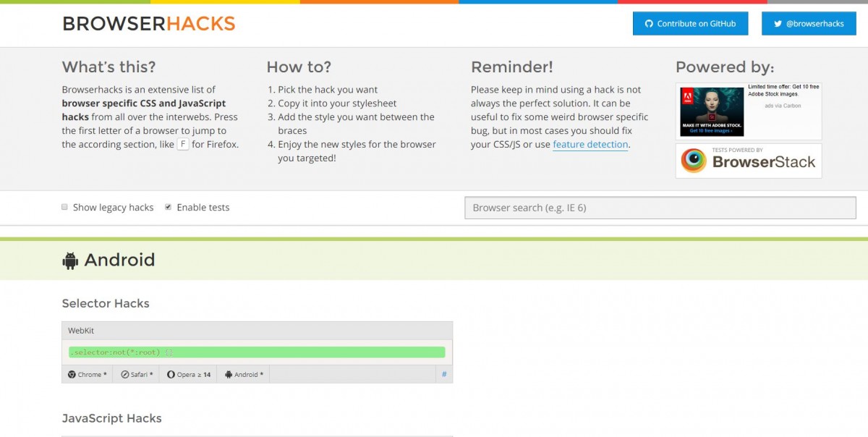The width and height of the screenshot is (868, 437).
Task: Open the @browserhacks Twitter button
Action: [x=809, y=23]
